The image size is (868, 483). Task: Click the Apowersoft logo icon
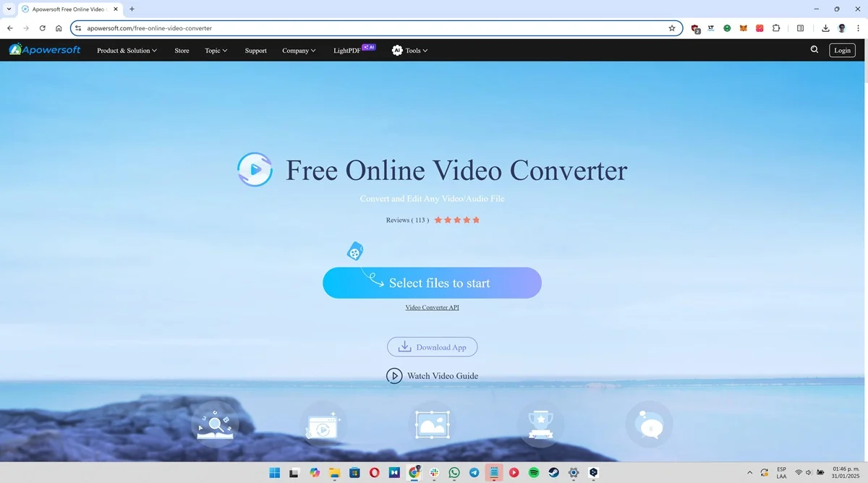pos(15,50)
